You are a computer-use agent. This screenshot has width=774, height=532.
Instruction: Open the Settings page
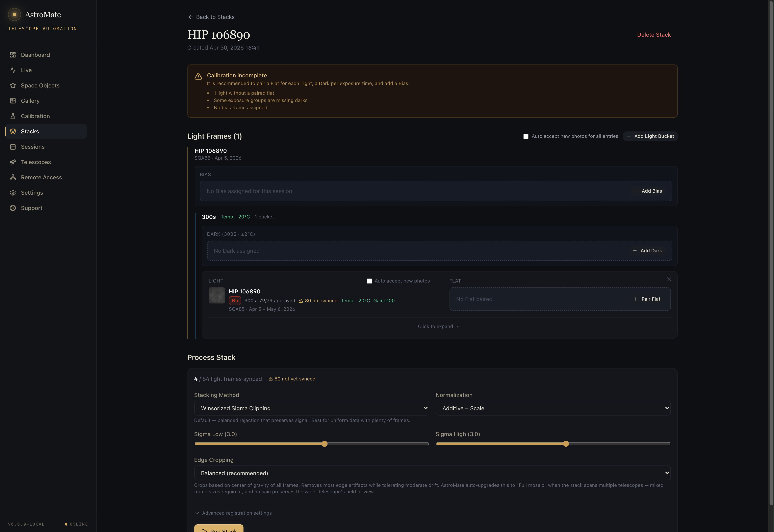pos(46,193)
